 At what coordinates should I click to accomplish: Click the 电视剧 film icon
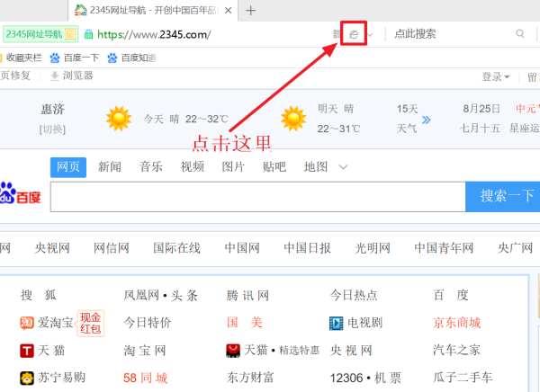coord(336,323)
